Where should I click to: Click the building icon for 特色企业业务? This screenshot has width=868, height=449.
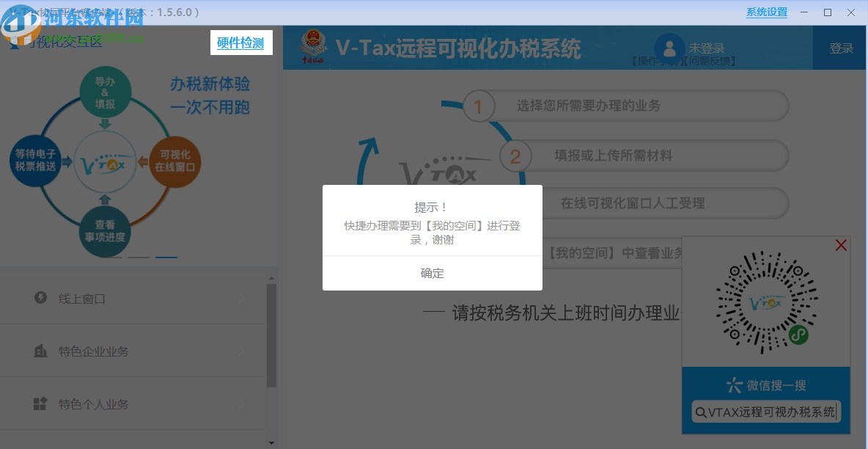pos(39,350)
